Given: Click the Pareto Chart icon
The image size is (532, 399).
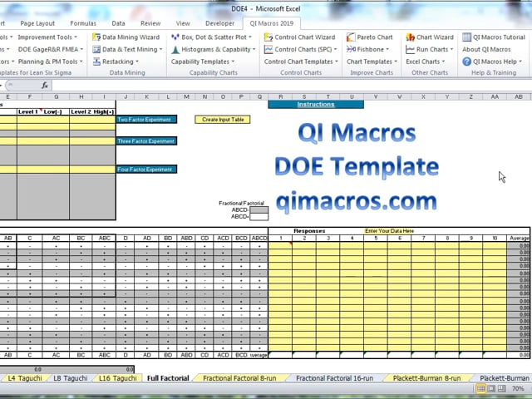Looking at the screenshot, I should [351, 37].
